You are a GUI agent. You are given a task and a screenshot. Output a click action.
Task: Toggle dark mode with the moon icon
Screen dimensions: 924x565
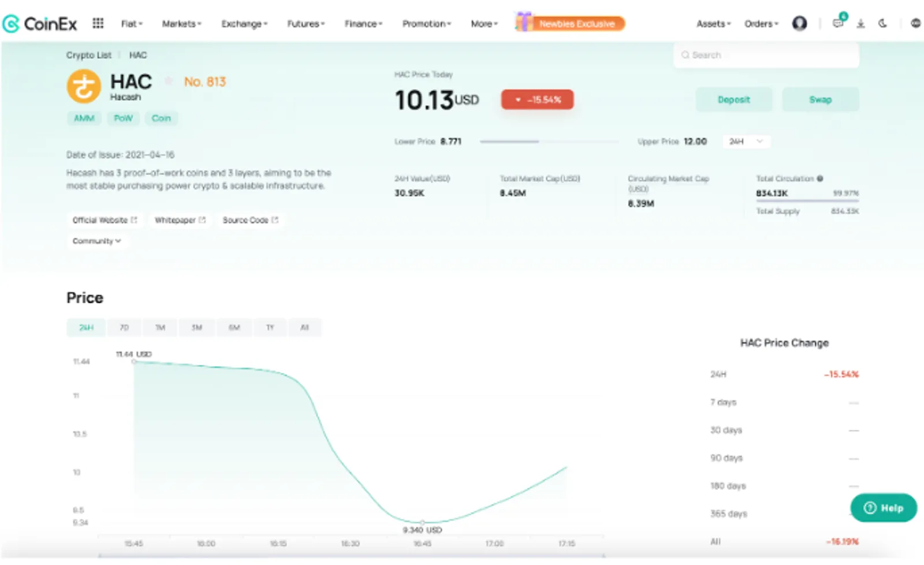(x=882, y=23)
